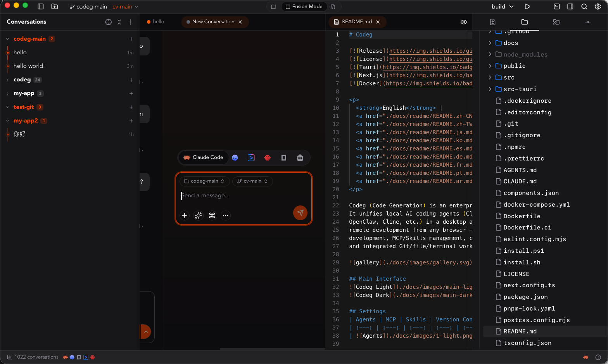Image resolution: width=608 pixels, height=364 pixels.
Task: Run the build command
Action: coord(527,7)
